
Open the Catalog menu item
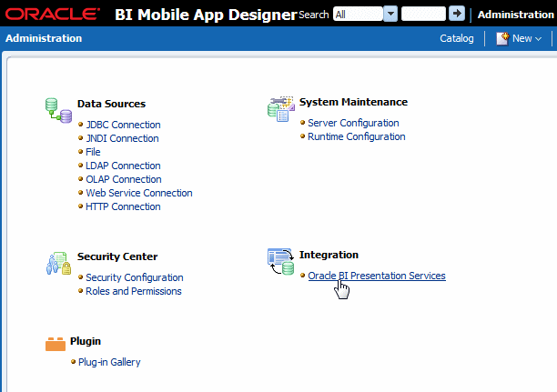click(x=457, y=38)
